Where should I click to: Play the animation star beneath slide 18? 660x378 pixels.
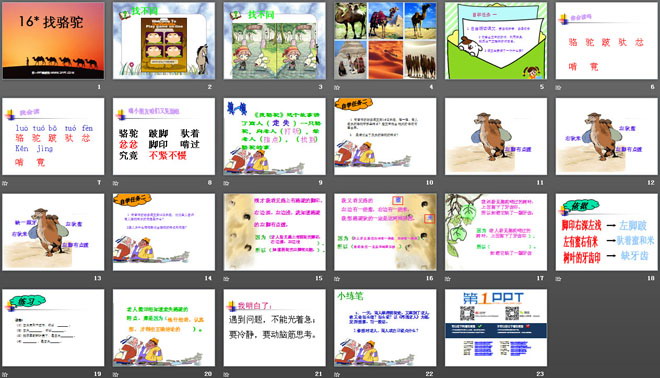point(558,279)
